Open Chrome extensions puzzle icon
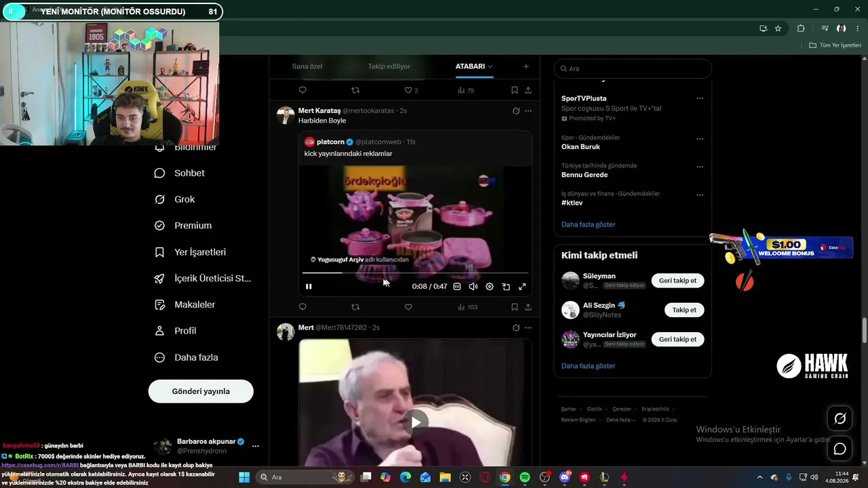Viewport: 868px width, 488px height. pos(801,28)
